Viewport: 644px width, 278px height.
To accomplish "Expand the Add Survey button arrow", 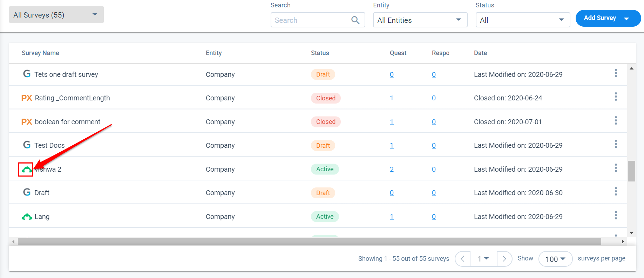I will click(x=626, y=19).
